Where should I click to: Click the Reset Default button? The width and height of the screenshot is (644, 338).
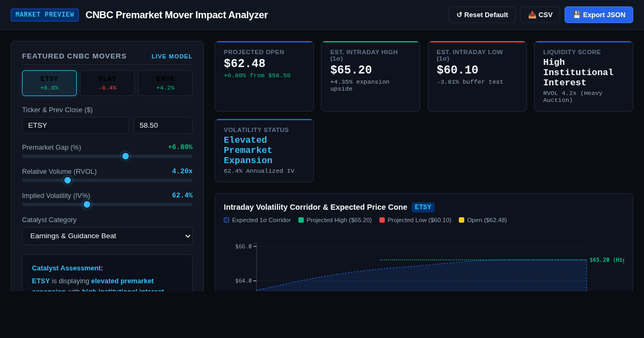tap(482, 14)
